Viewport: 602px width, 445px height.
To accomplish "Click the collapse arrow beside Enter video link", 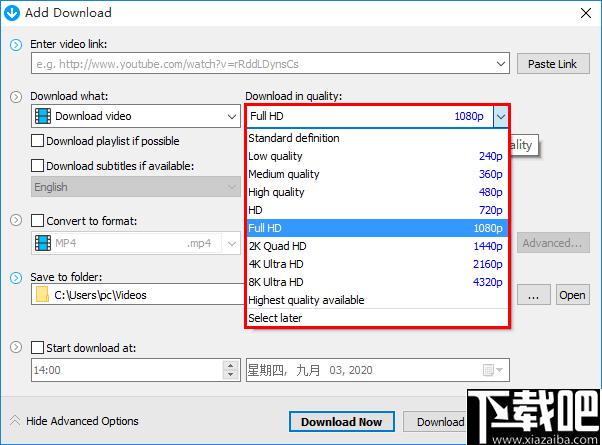I will (x=15, y=44).
